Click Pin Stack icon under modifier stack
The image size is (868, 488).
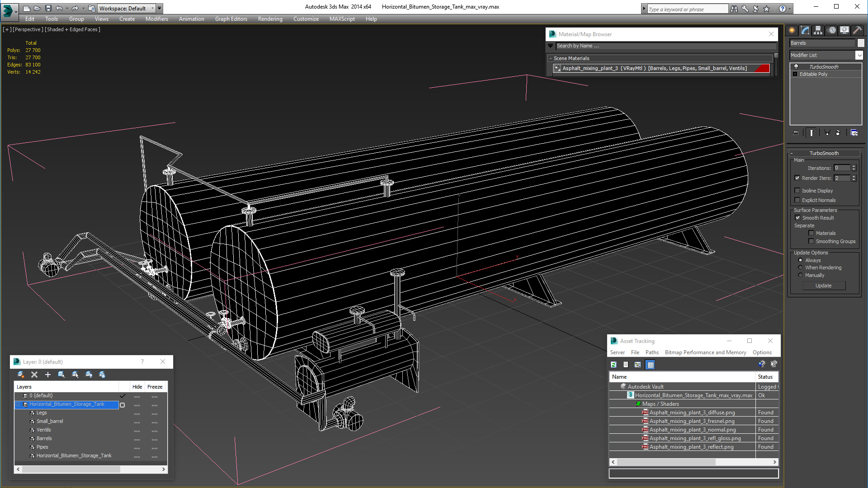(796, 133)
